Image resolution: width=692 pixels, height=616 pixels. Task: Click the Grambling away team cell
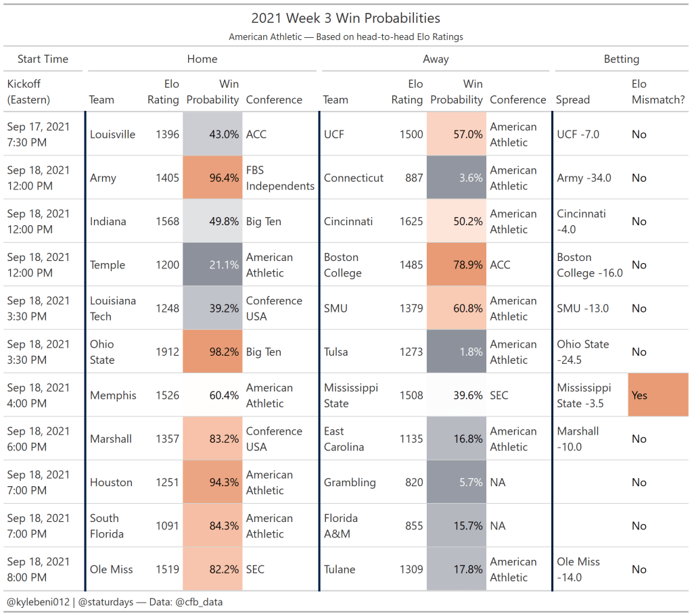coord(350,482)
